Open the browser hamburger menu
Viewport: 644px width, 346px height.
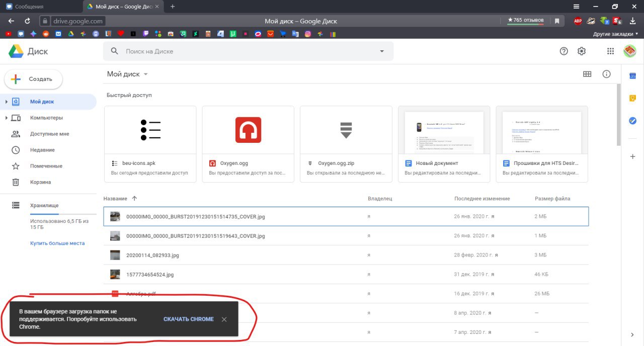[576, 7]
